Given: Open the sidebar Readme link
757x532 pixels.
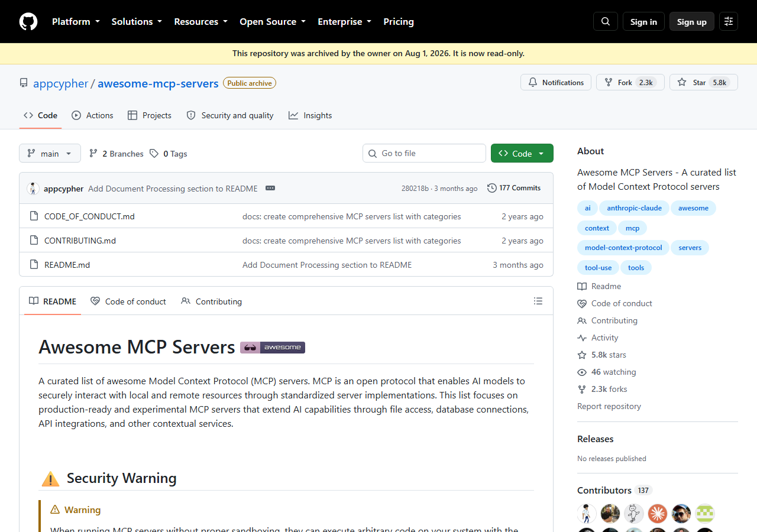Looking at the screenshot, I should tap(599, 286).
